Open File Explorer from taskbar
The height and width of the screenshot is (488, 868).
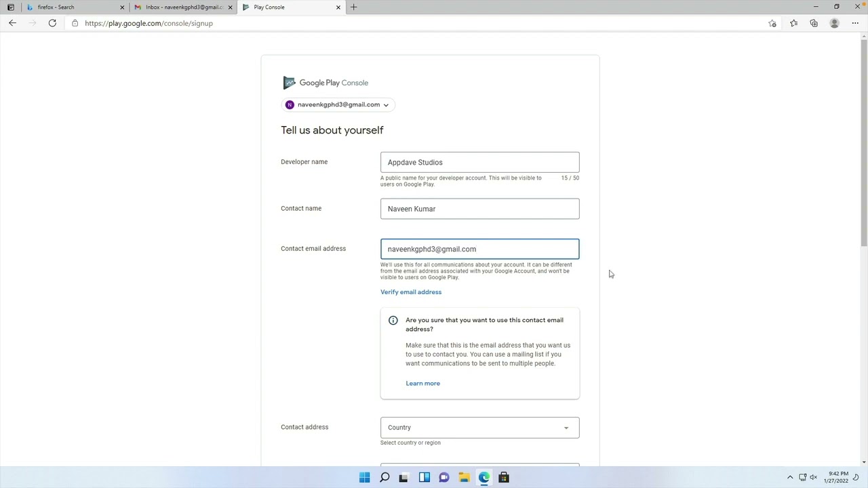(464, 477)
